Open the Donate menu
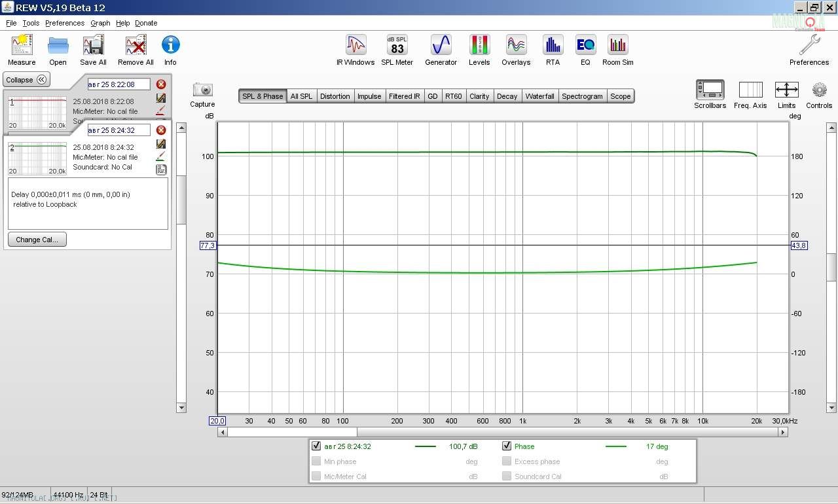The width and height of the screenshot is (838, 504). [x=146, y=23]
